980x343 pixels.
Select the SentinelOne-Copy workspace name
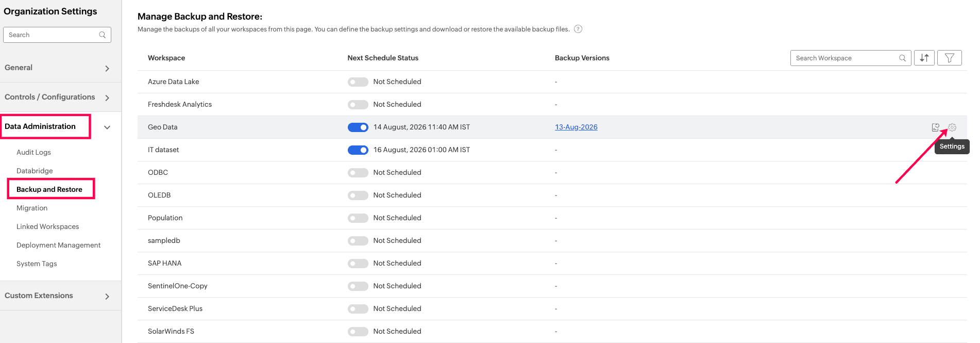pyautogui.click(x=177, y=286)
